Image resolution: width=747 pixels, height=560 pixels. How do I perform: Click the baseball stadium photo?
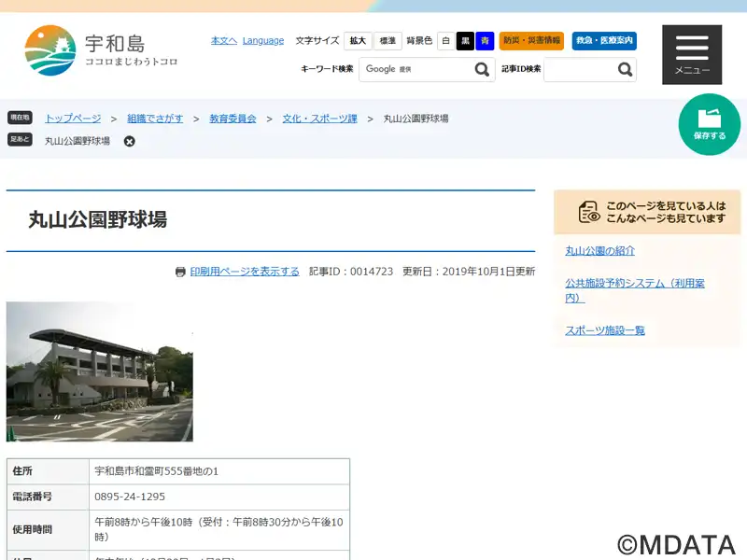pyautogui.click(x=100, y=371)
